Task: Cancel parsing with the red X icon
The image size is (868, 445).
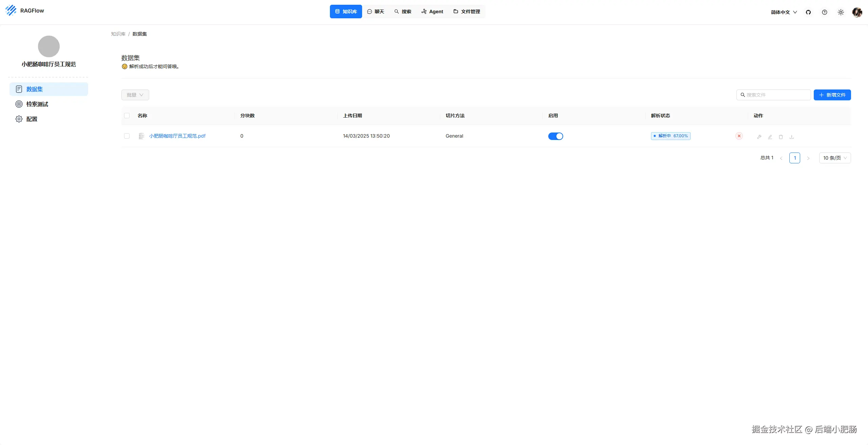Action: coord(739,136)
